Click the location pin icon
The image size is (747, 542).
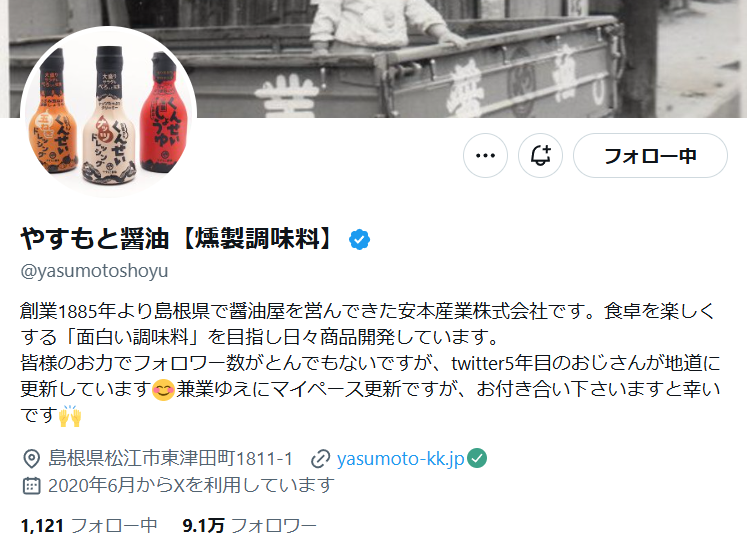point(31,459)
